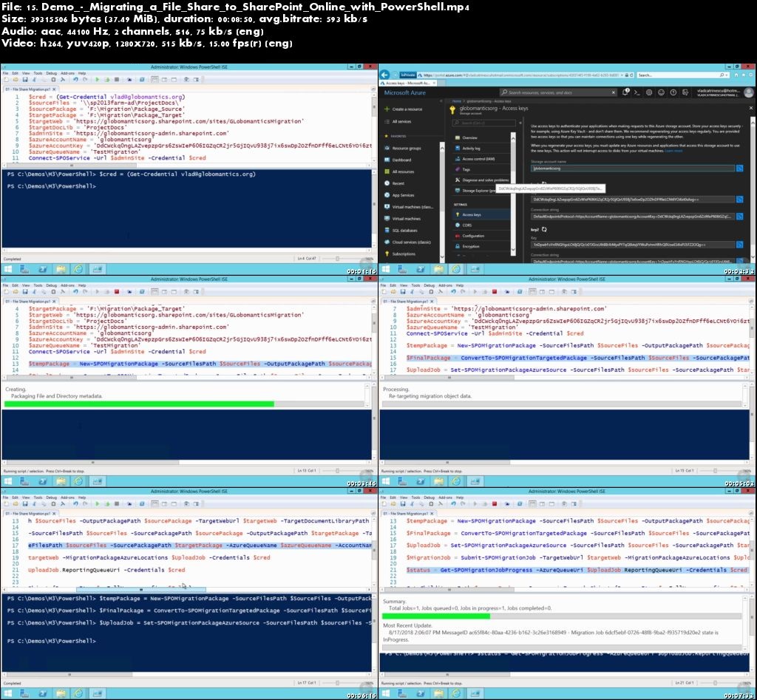Click PS prompt last line, 00:06:16 frame
The width and height of the screenshot is (757, 700).
(x=52, y=641)
